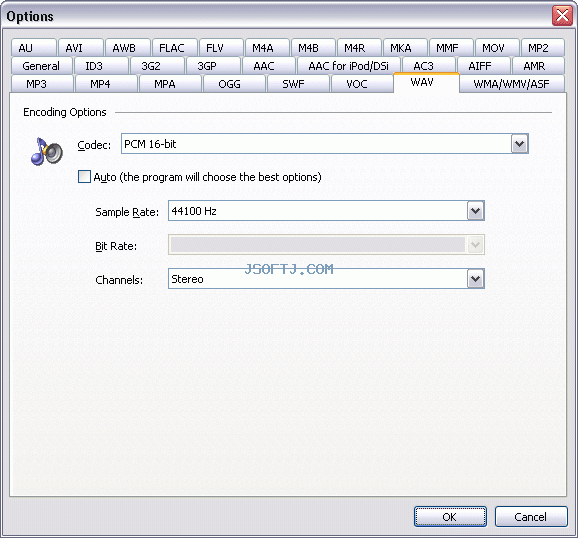578x538 pixels.
Task: Select the FLAC tab
Action: (x=175, y=48)
